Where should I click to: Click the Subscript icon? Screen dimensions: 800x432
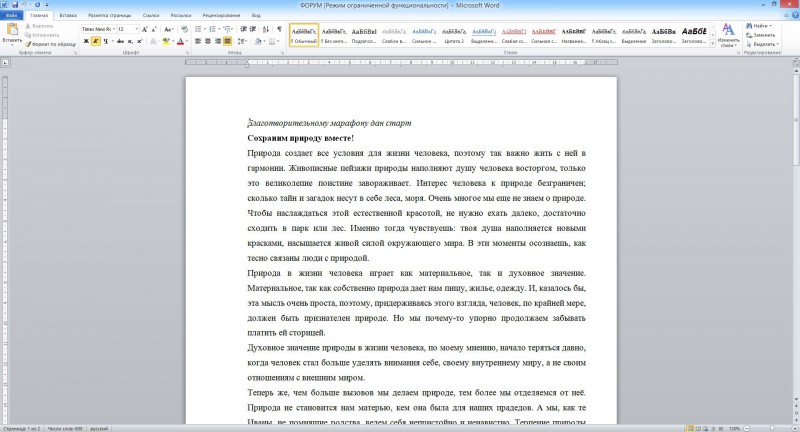pyautogui.click(x=130, y=41)
